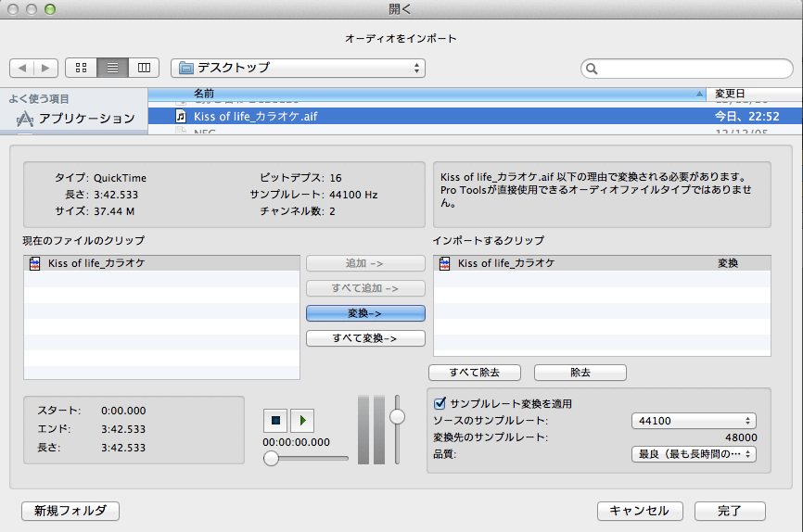Click the preview time 00:00:00.000
This screenshot has width=803, height=532.
296,442
